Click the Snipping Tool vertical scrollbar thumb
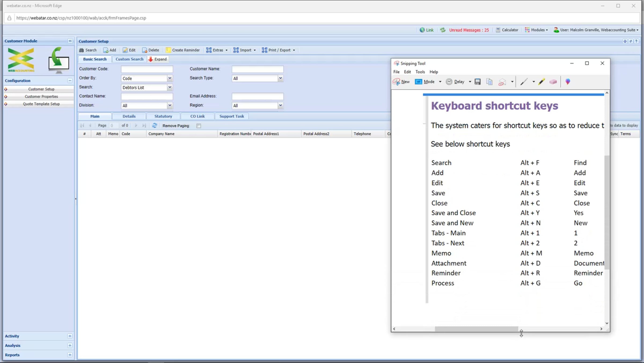The width and height of the screenshot is (644, 363). pos(607,212)
